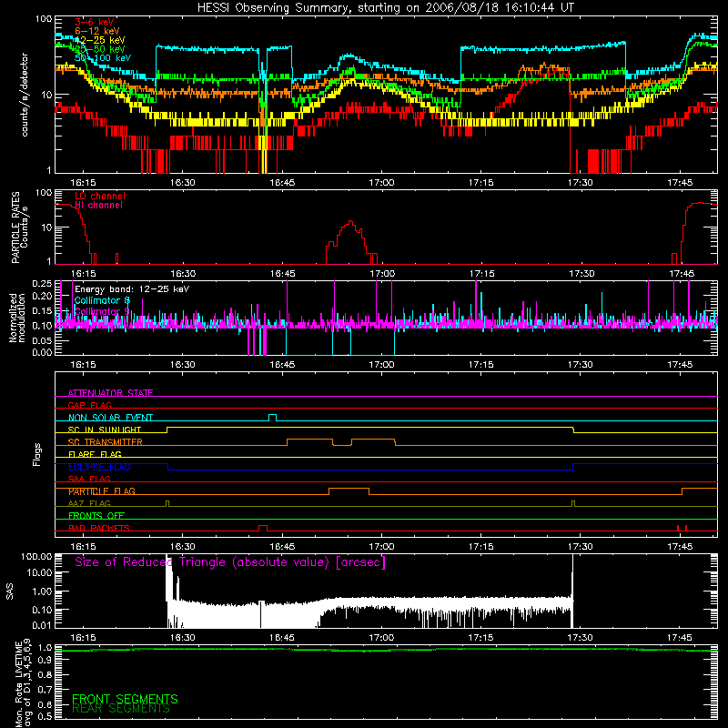
Task: Select the orange 6-12 keV legend label
Action: pos(97,31)
